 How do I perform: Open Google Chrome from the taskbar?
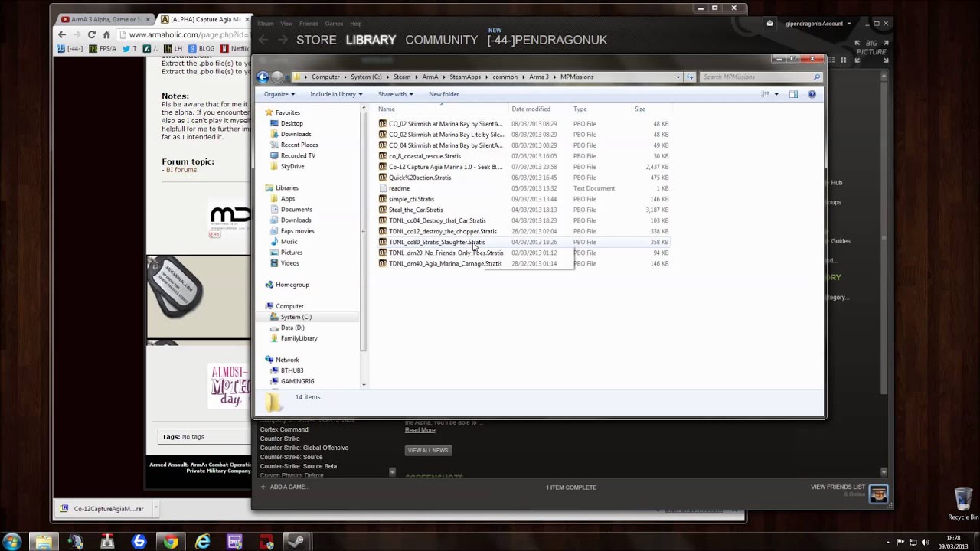point(170,542)
